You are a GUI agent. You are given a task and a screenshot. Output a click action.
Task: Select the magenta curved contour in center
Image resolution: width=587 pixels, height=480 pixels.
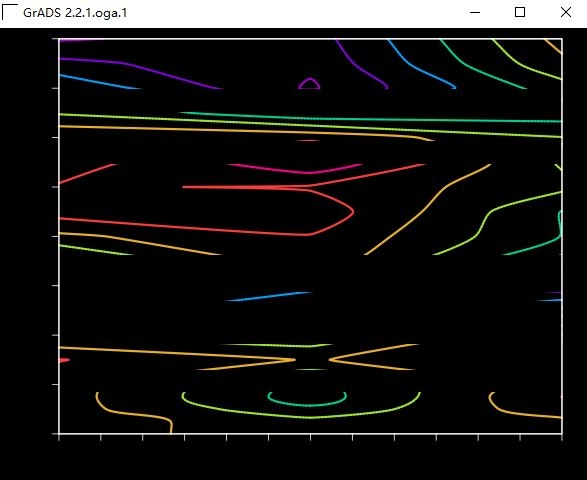(x=295, y=168)
